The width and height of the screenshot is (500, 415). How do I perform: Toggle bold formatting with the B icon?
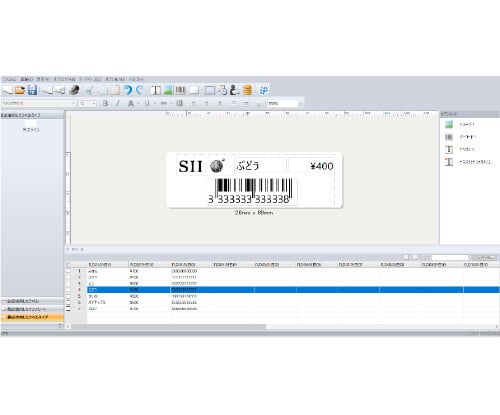[x=105, y=103]
